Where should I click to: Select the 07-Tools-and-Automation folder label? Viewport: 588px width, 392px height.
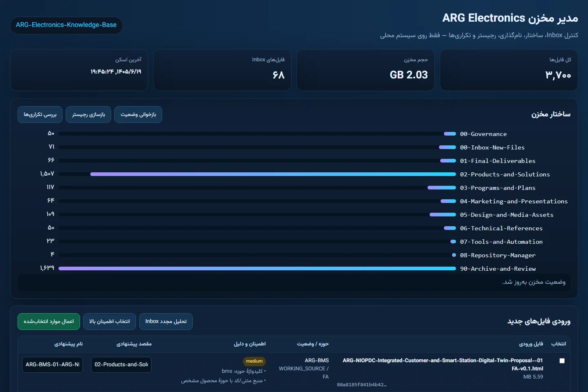501,242
